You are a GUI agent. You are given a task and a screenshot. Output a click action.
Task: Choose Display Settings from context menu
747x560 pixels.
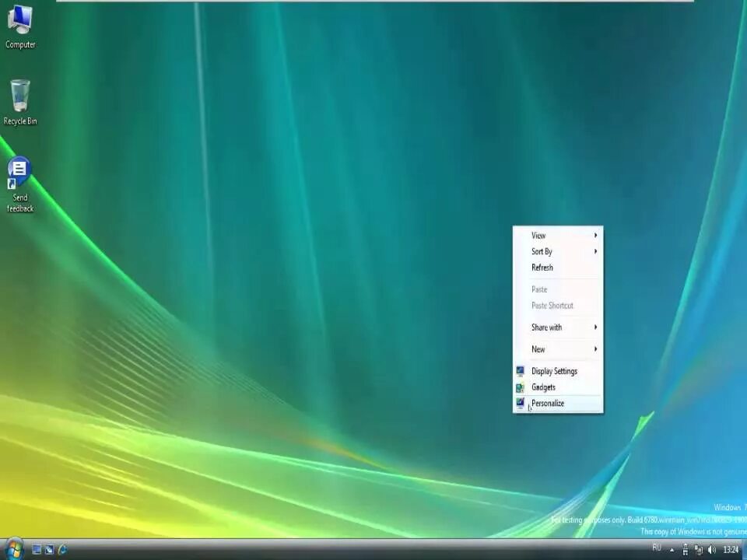click(558, 372)
